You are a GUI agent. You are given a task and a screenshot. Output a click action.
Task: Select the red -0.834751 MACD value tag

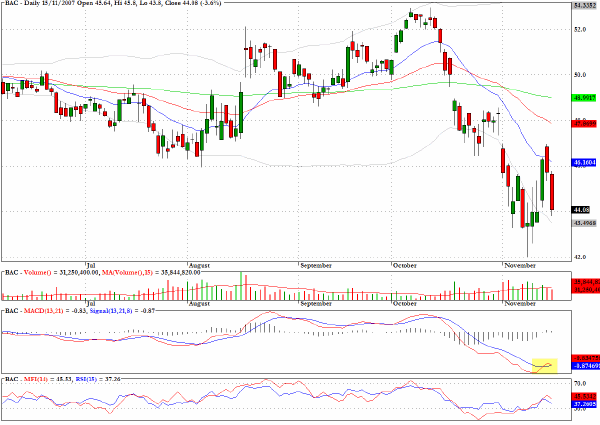pos(586,358)
